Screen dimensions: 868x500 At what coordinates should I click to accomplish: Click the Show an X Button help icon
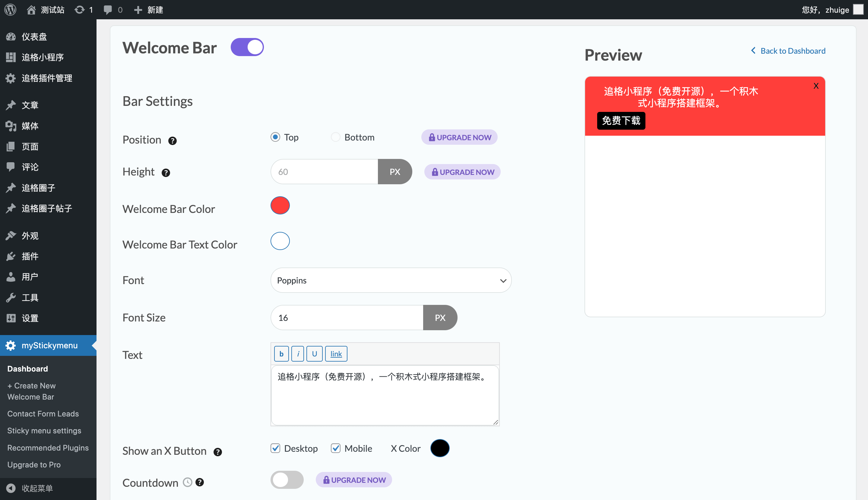coord(218,452)
